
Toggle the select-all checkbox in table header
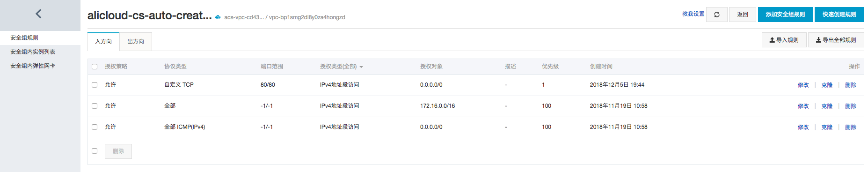[95, 67]
